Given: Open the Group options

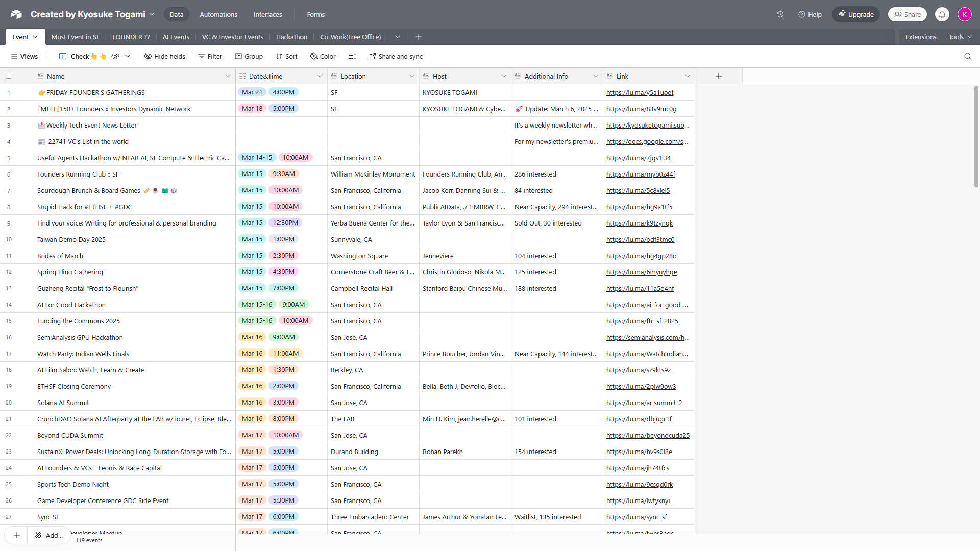Looking at the screenshot, I should (x=249, y=56).
